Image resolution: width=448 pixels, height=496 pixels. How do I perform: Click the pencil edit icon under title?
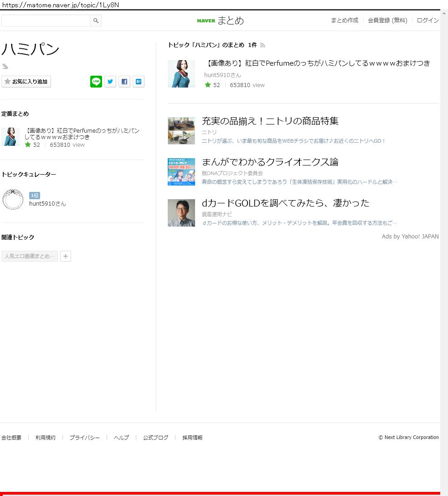[x=5, y=67]
